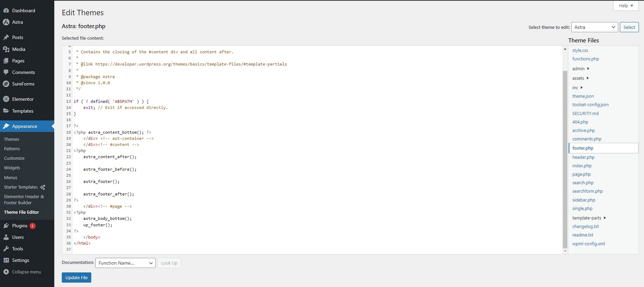Screen dimensions: 644x287
Task: Click the Starter Templates sparkle icon
Action: [43, 187]
